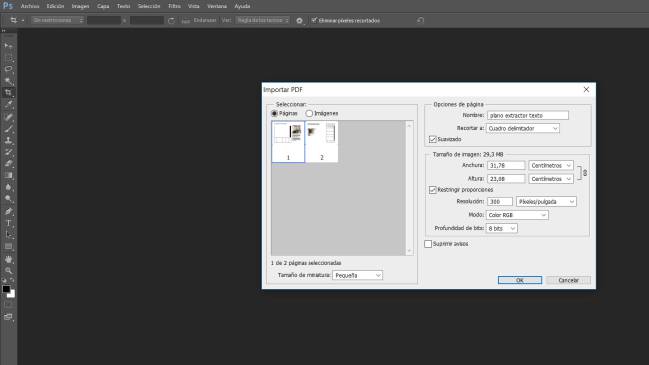Click the Cancelar button
The image size is (649, 365).
coord(569,280)
